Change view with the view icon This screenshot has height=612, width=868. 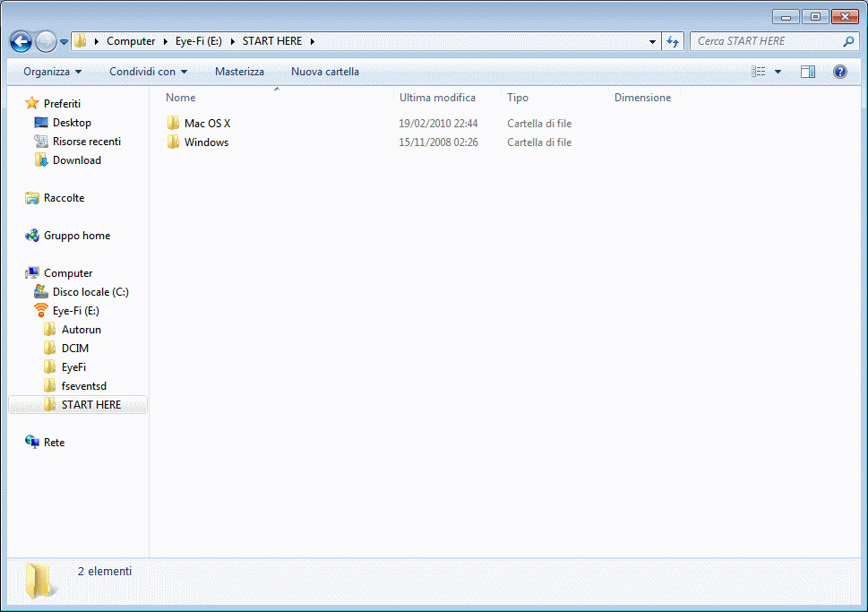coord(759,72)
